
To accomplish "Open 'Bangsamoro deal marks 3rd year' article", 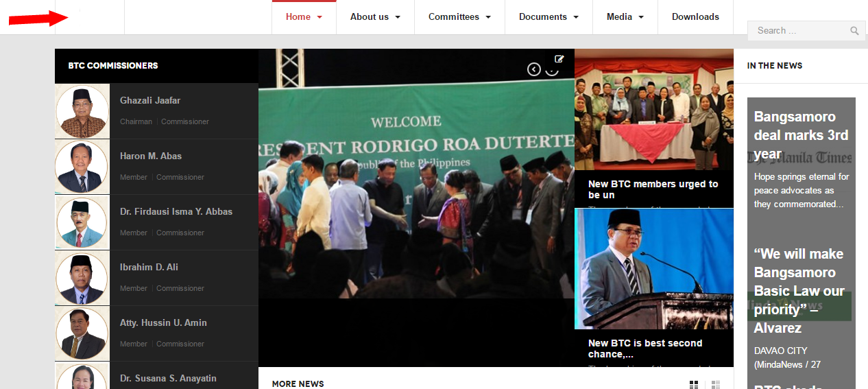I will click(x=801, y=135).
